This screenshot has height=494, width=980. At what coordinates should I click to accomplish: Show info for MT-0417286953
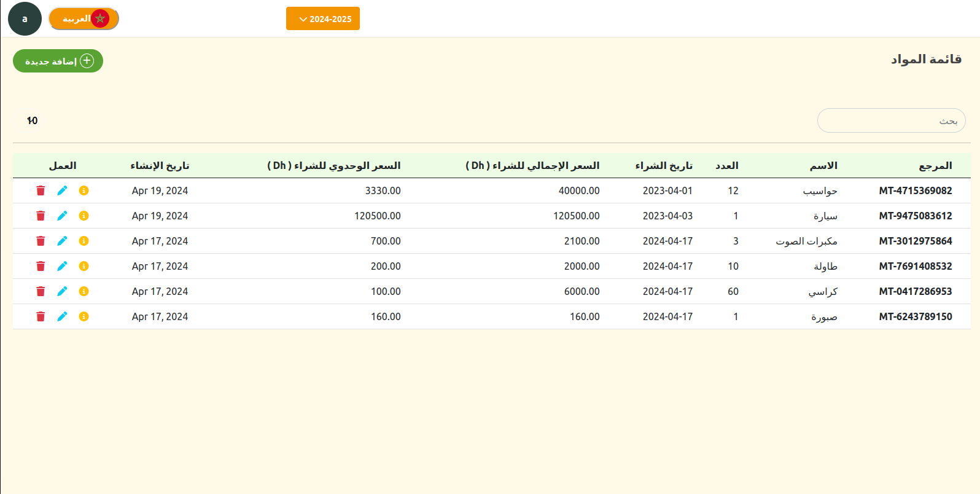coord(84,291)
